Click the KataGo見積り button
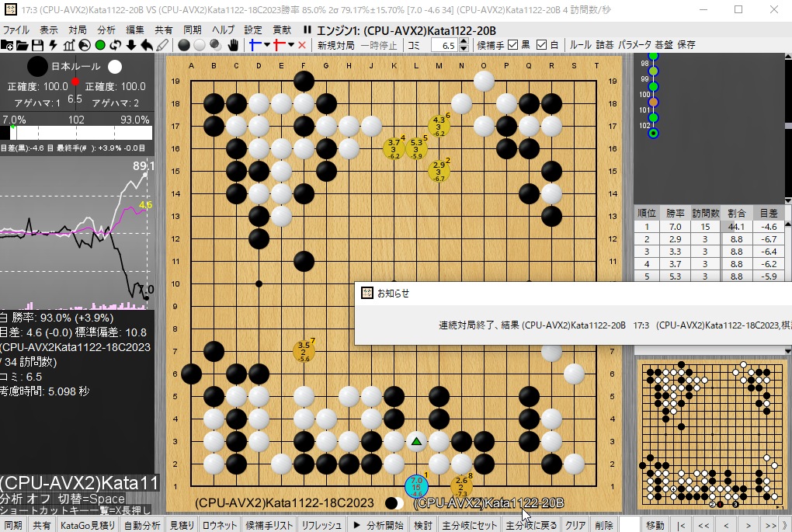 point(88,526)
